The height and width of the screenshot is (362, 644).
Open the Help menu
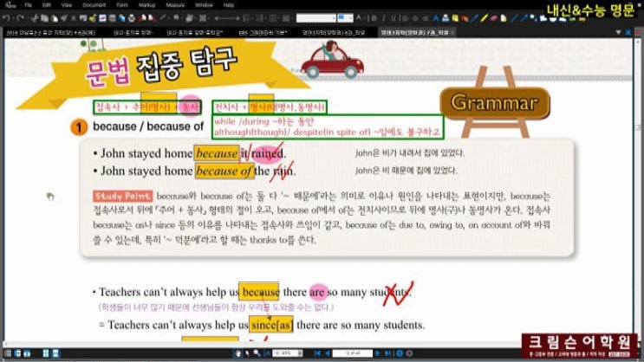pos(229,5)
